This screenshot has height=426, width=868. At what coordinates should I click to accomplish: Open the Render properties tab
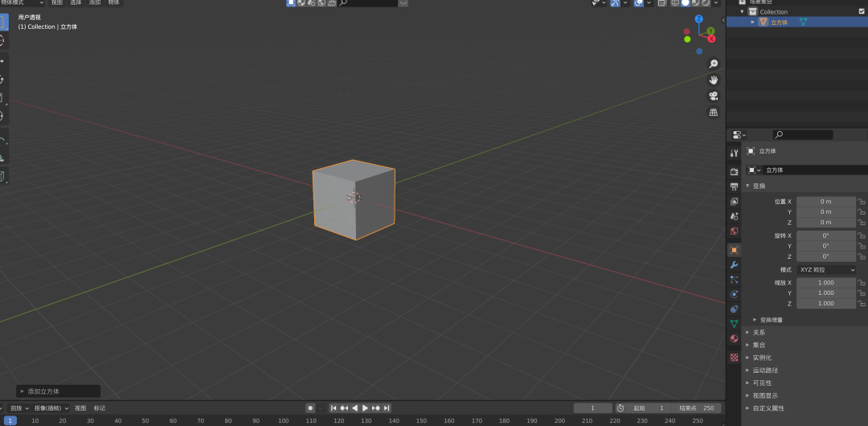pyautogui.click(x=734, y=172)
